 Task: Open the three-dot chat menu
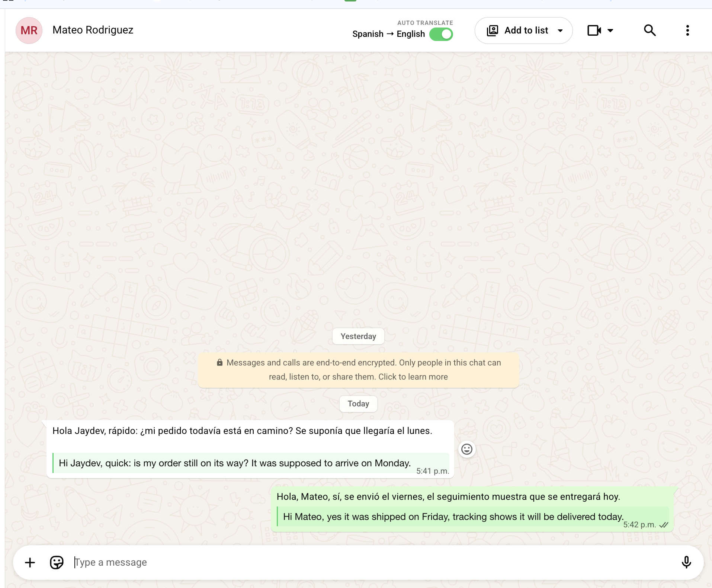click(687, 31)
